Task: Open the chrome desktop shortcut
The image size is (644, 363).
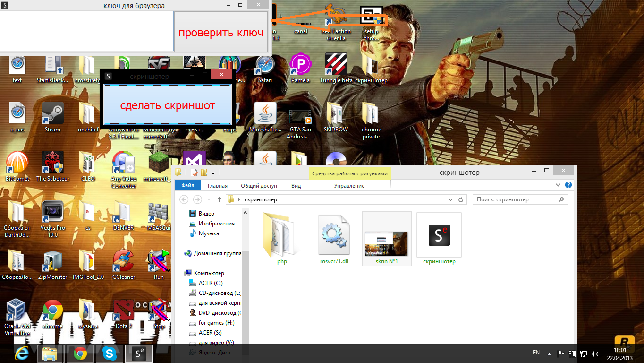Action: [52, 314]
